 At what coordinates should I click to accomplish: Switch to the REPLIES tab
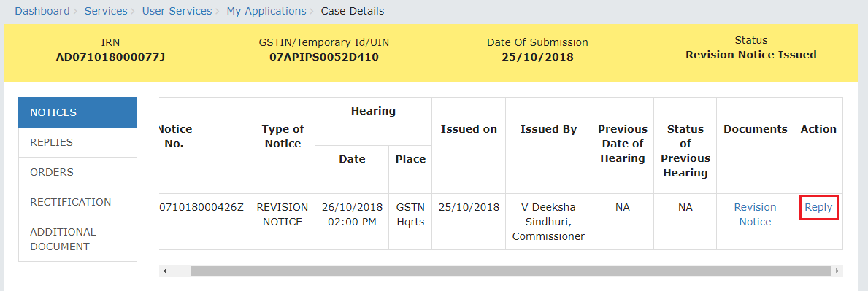[x=77, y=142]
